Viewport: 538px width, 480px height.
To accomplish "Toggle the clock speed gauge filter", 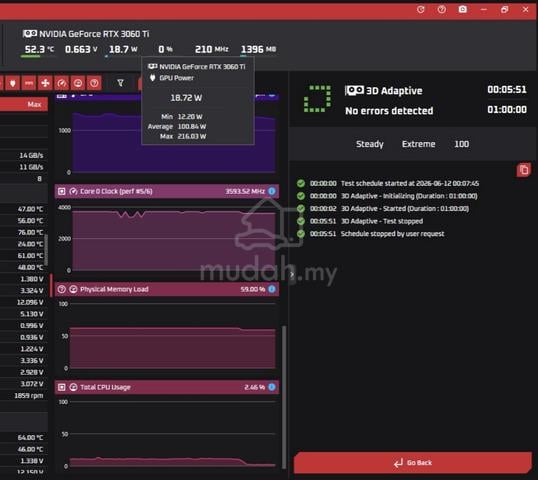I will click(61, 83).
